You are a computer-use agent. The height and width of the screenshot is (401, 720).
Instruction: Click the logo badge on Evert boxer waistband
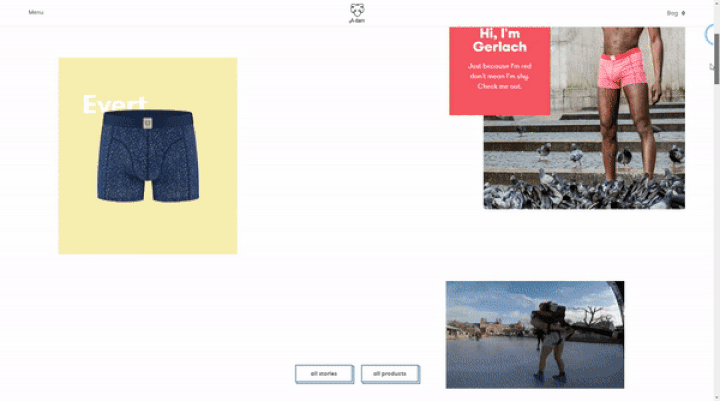(x=147, y=123)
